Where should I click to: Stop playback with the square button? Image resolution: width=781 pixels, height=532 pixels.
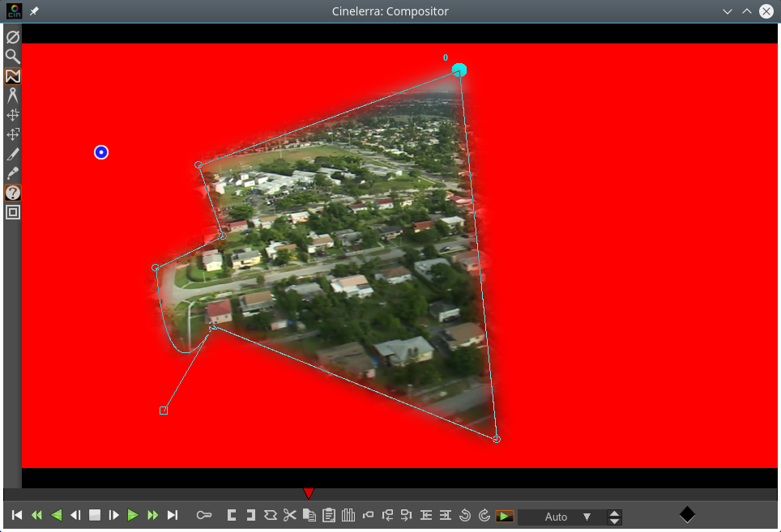point(95,515)
